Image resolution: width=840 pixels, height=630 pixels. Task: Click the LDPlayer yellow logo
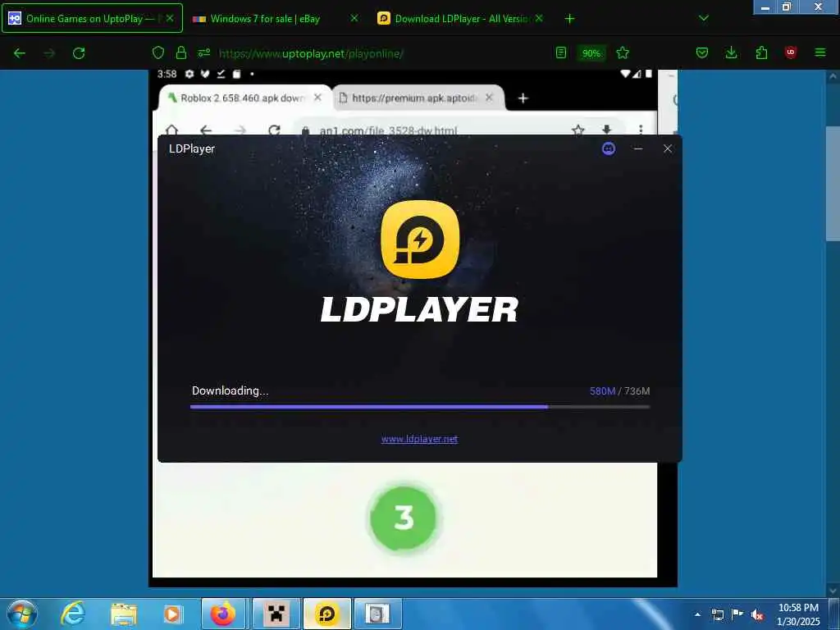(x=420, y=240)
